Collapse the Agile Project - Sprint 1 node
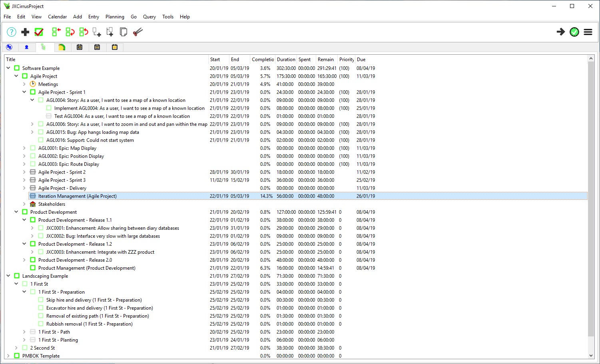Screen dimensions: 600x364 click(24, 92)
